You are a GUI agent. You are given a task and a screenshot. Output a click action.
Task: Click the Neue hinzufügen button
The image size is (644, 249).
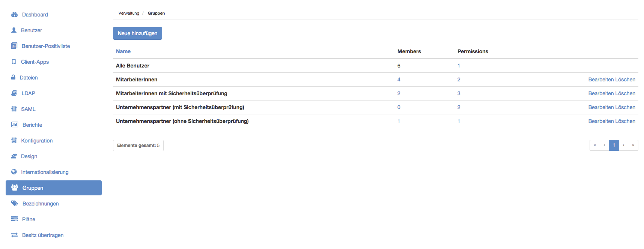[137, 33]
